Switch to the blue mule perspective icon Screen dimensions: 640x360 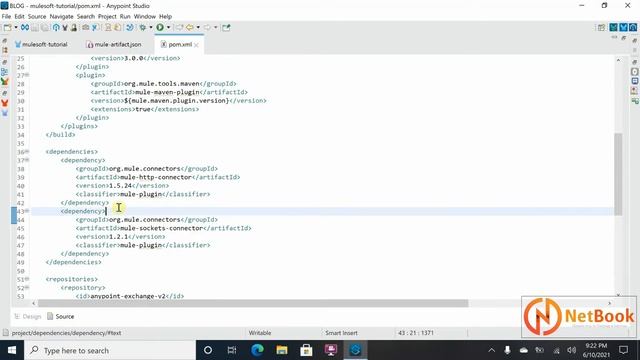click(623, 27)
